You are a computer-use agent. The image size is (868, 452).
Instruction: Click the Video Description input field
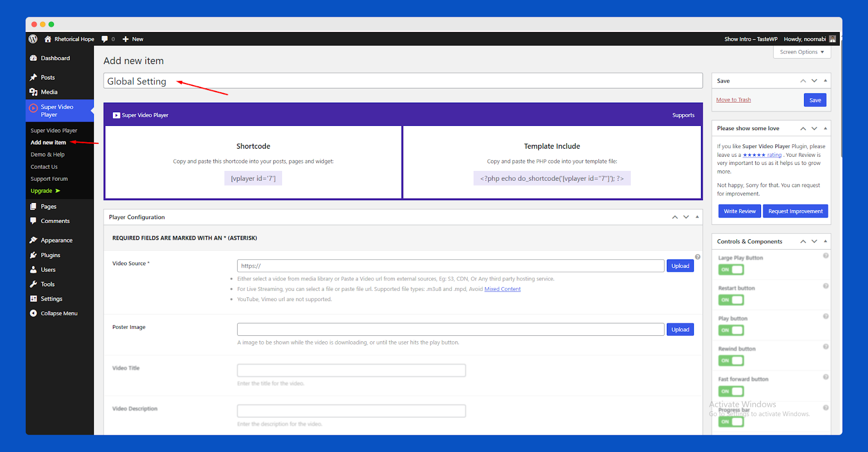tap(351, 411)
